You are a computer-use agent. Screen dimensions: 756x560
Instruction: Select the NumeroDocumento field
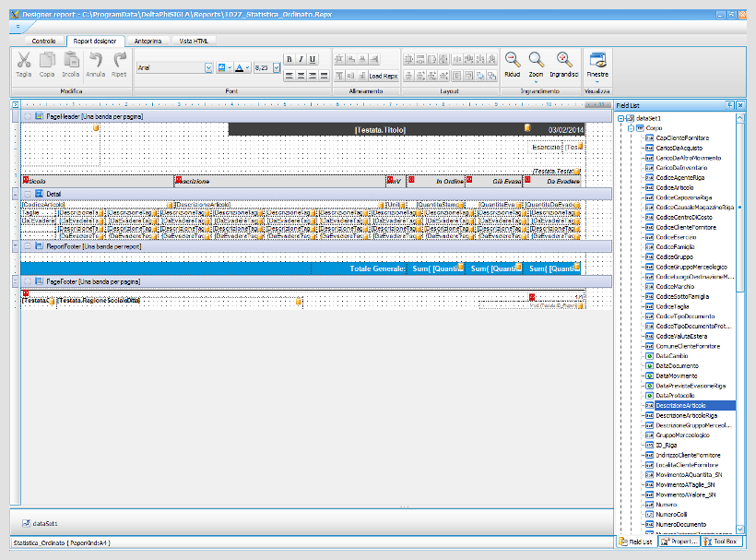(x=680, y=524)
